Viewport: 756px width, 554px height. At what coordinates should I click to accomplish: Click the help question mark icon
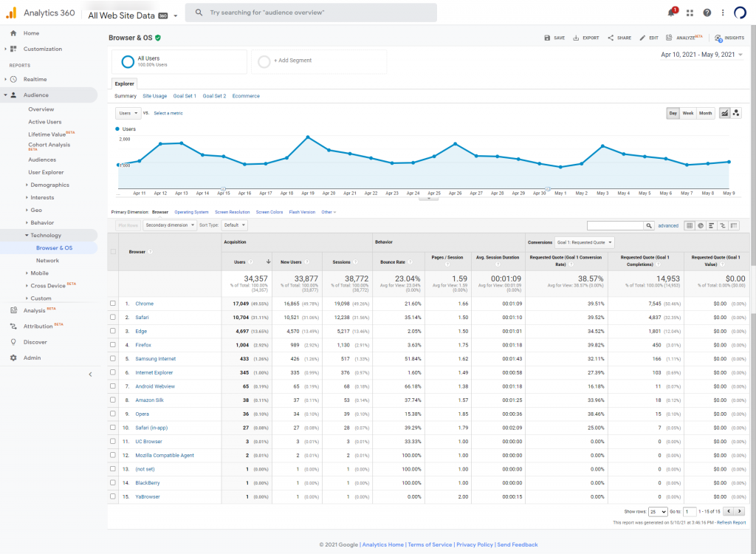[707, 13]
